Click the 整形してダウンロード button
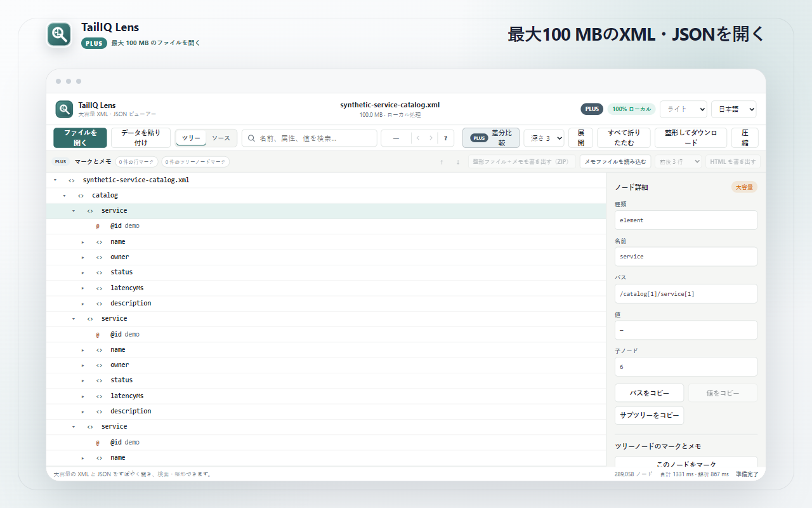This screenshot has width=812, height=508. click(691, 138)
